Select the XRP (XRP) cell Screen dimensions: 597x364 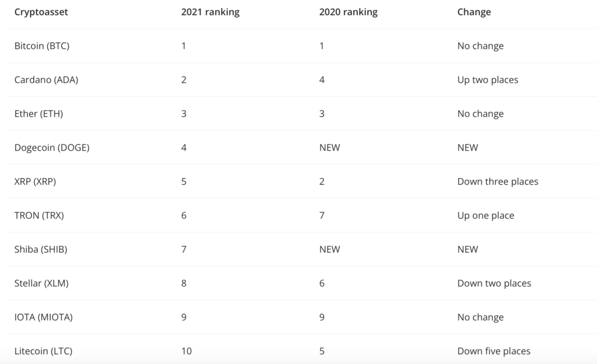click(x=35, y=182)
